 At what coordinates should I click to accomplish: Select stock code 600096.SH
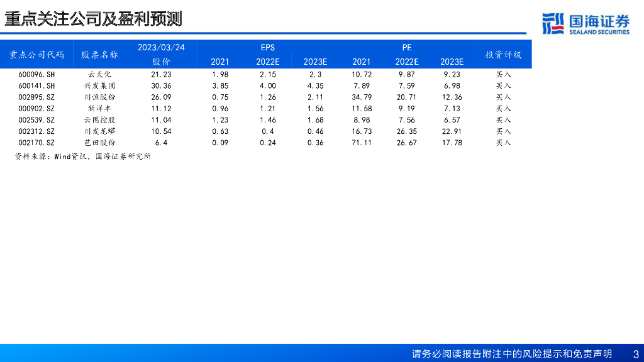(36, 74)
